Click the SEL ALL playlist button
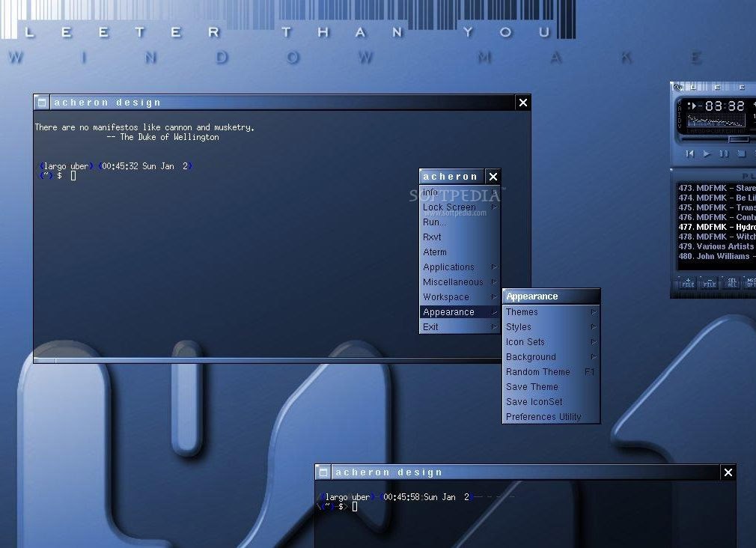Image resolution: width=756 pixels, height=548 pixels. tap(732, 283)
